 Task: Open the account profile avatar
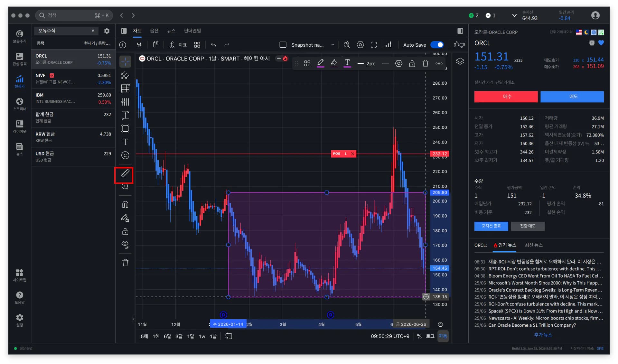tap(595, 15)
